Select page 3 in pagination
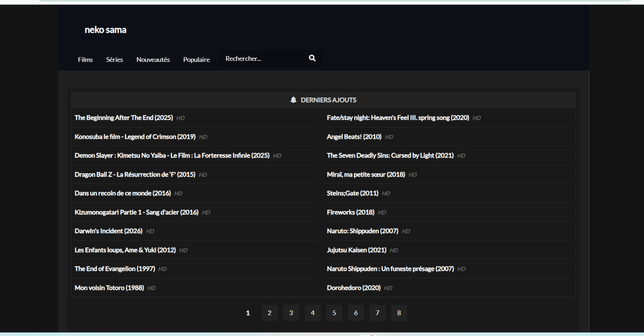 coord(291,313)
